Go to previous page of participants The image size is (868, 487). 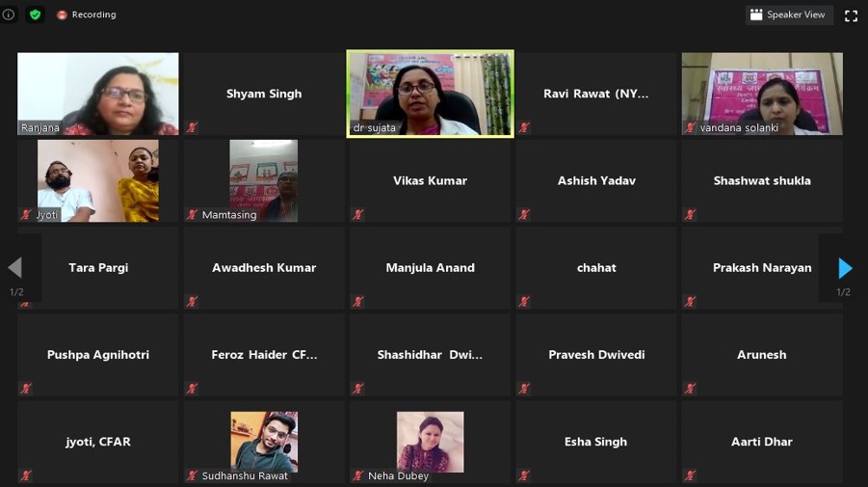point(15,267)
